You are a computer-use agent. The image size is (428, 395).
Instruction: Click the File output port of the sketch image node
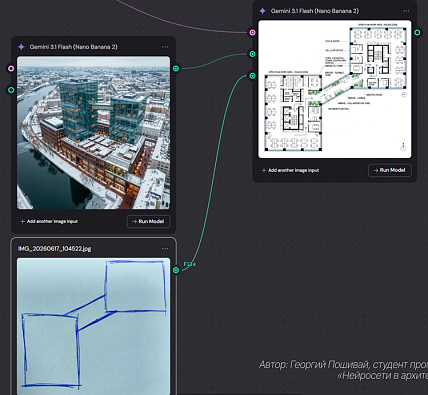click(x=176, y=270)
